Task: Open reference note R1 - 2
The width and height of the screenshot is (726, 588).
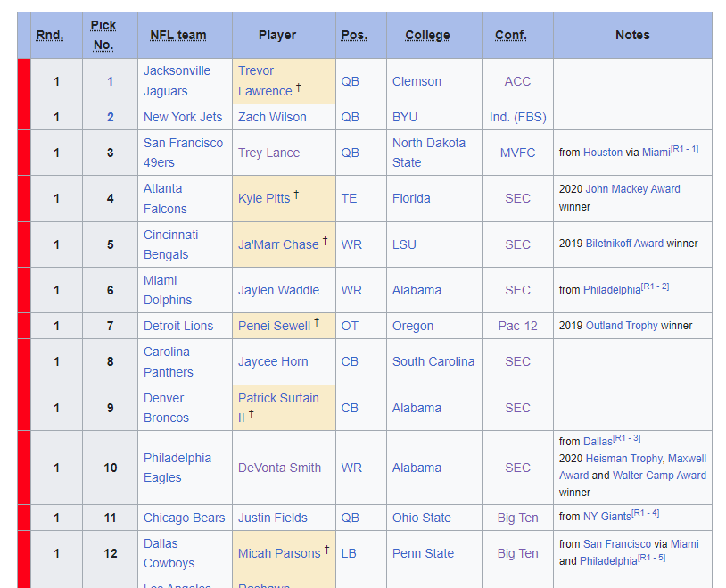Action: 656,286
